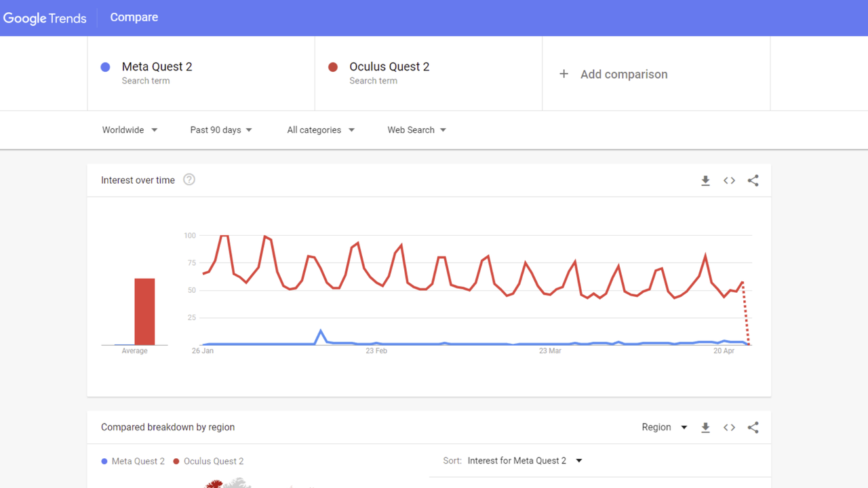Open embed code for region breakdown
This screenshot has height=488, width=868.
point(729,427)
